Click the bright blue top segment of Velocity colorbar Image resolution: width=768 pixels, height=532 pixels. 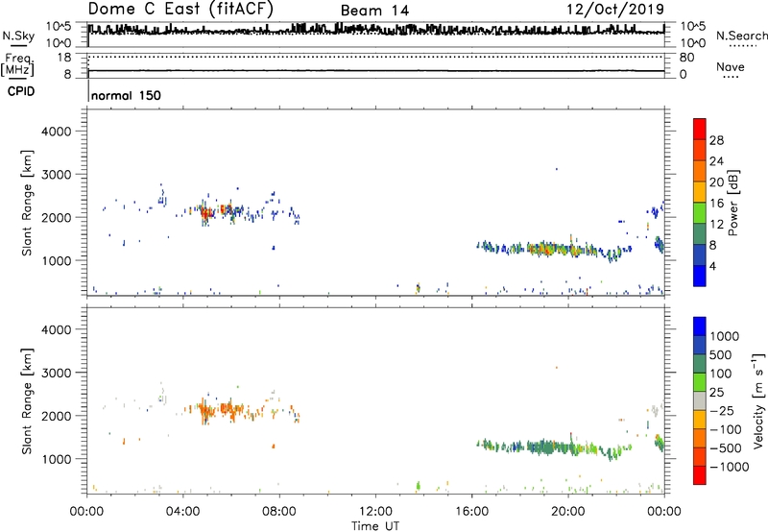click(700, 326)
